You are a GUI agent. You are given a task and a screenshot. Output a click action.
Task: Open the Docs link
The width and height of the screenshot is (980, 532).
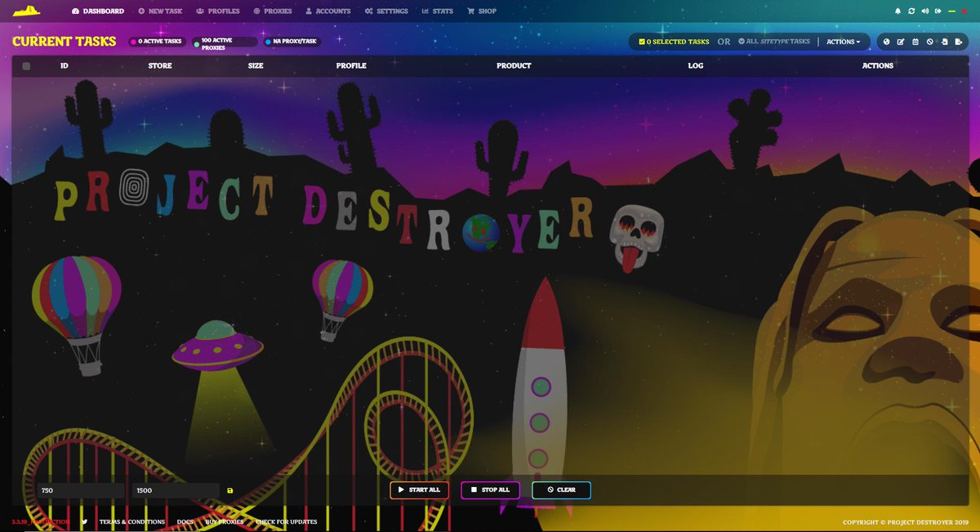(x=185, y=521)
